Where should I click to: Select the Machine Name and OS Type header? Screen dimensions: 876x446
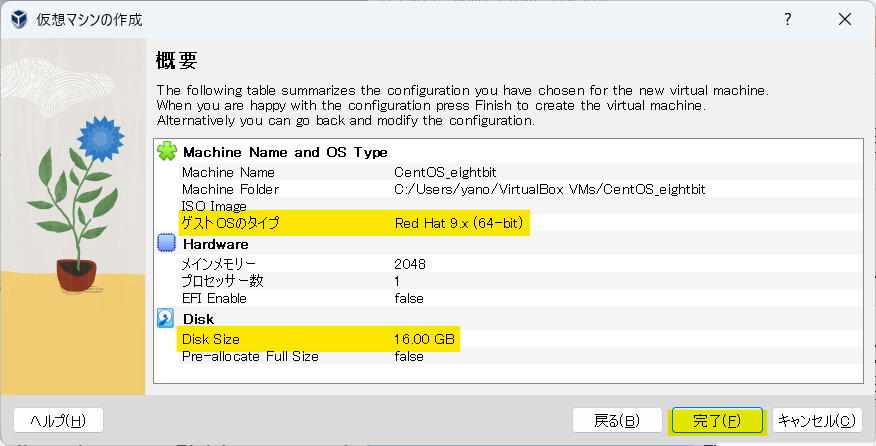click(x=285, y=152)
